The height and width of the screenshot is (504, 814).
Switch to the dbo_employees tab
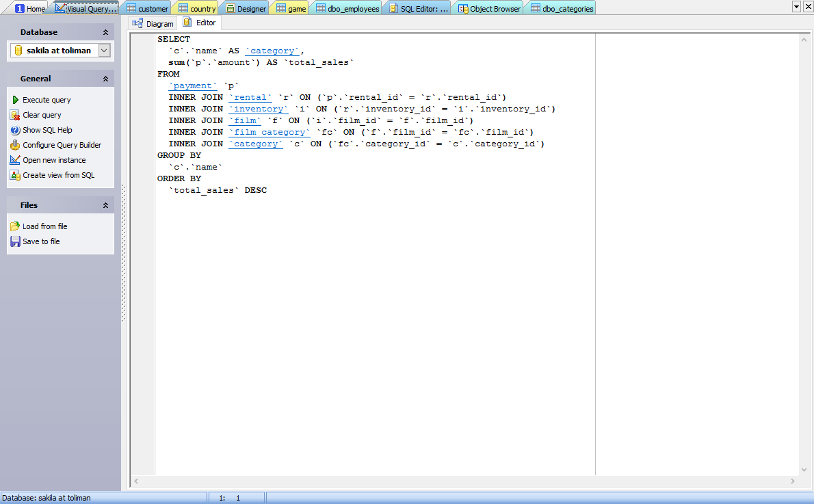tap(347, 9)
